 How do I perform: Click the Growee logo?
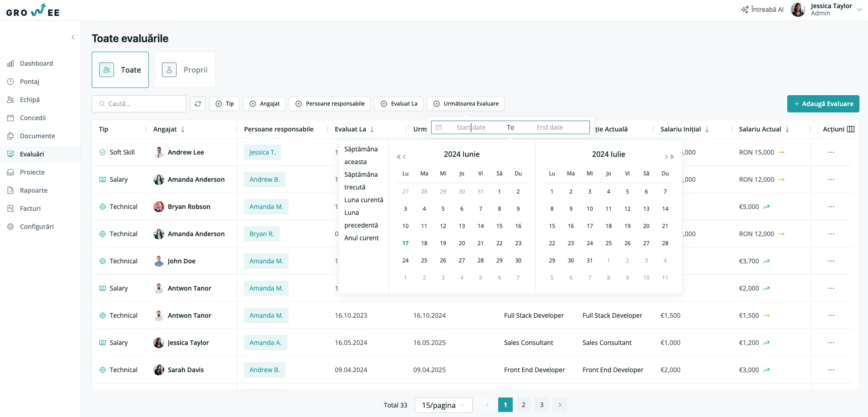[33, 10]
